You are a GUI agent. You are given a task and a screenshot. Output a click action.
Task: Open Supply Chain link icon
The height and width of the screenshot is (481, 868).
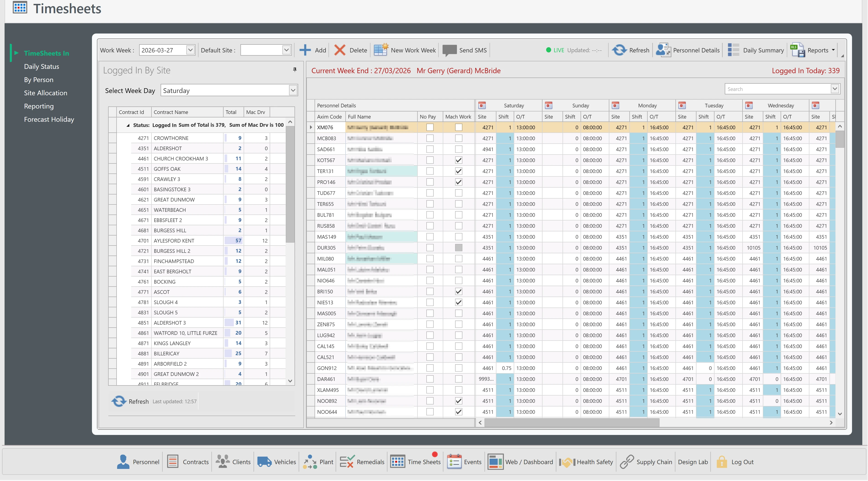(627, 462)
